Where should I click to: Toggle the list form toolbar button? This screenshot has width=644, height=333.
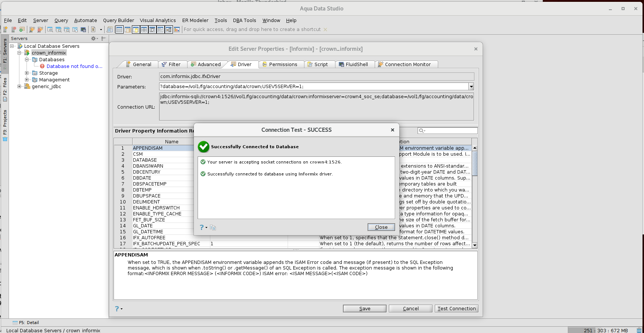pyautogui.click(x=161, y=29)
